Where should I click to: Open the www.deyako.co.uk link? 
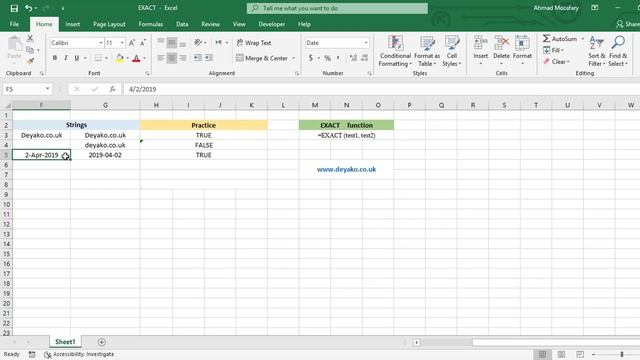(x=346, y=169)
